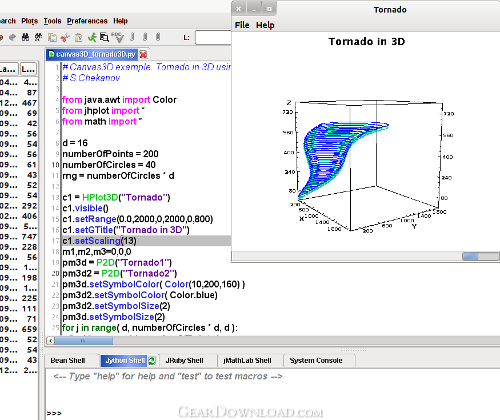Click the green reload icon beside Jython Shell

click(x=152, y=360)
